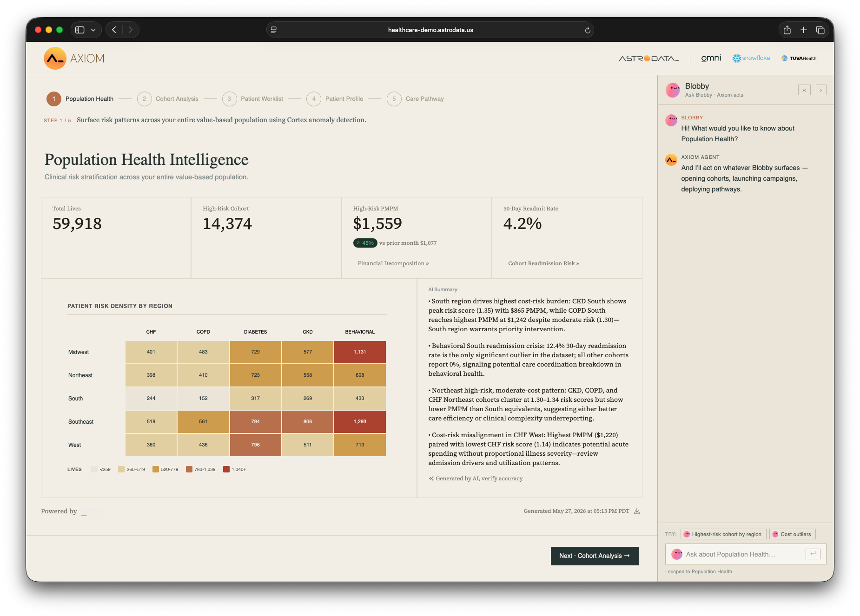This screenshot has width=860, height=616.
Task: Select the Population Health step
Action: point(80,99)
